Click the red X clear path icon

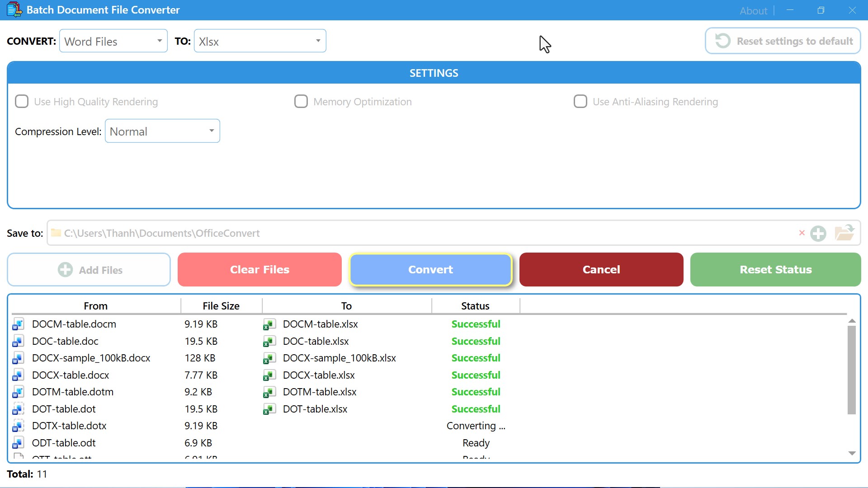click(802, 233)
